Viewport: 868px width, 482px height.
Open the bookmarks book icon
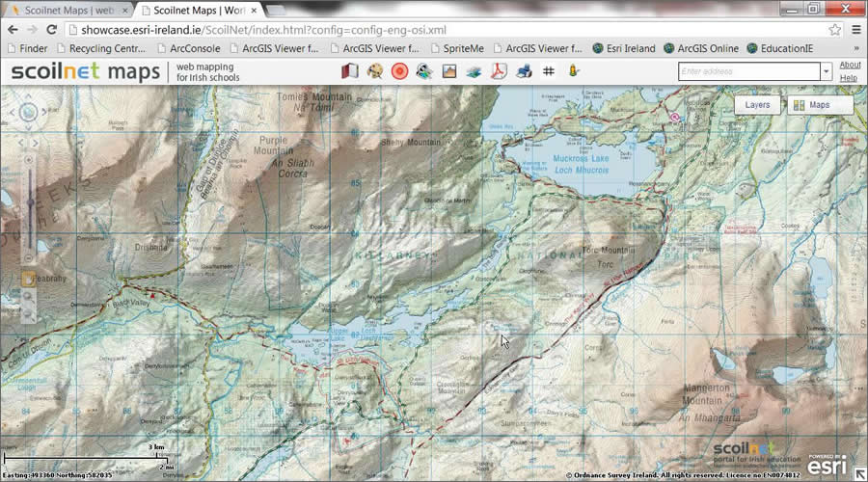point(349,71)
